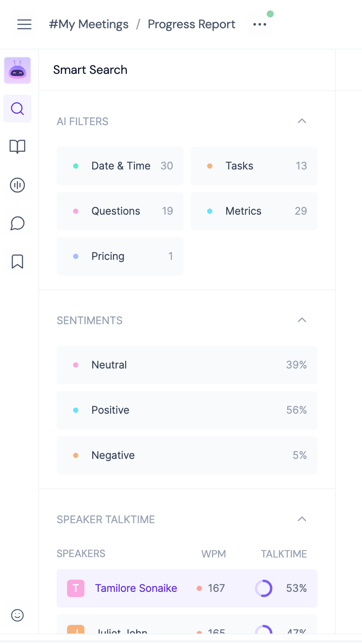The height and width of the screenshot is (644, 362).
Task: Select speaker Tamilore Sonaike row
Action: click(136, 588)
